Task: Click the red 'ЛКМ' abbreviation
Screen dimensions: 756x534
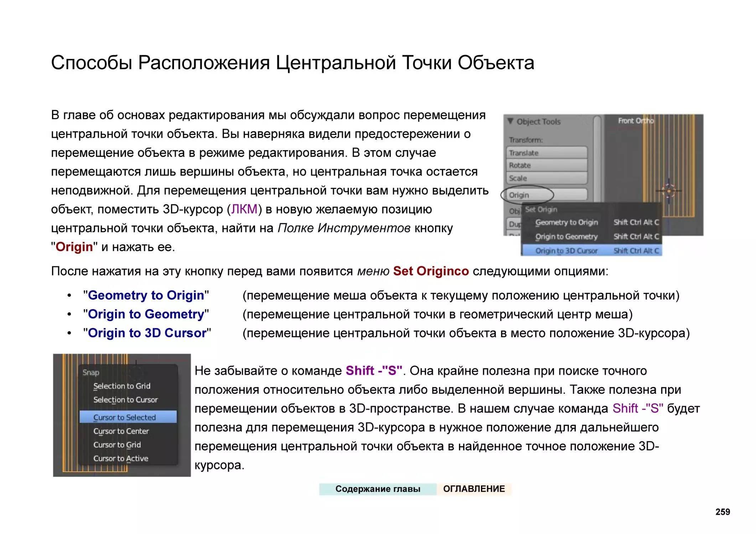Action: [244, 209]
